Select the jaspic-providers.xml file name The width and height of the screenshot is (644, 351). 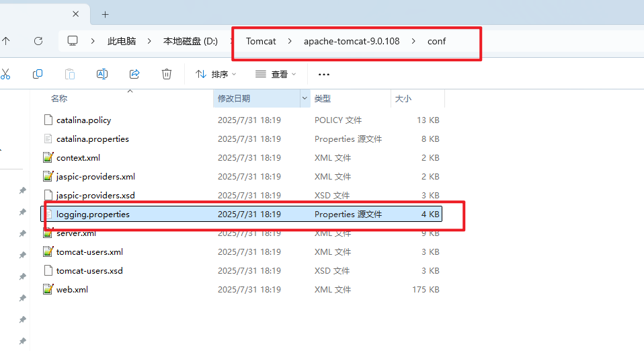click(x=95, y=177)
